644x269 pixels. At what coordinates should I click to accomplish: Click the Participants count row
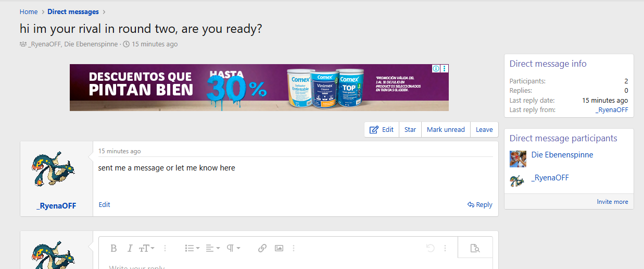[569, 81]
